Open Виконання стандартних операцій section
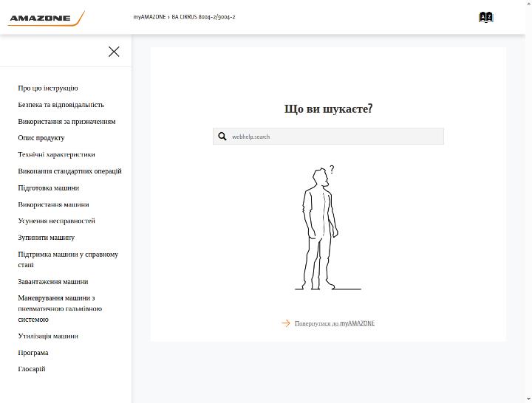This screenshot has width=532, height=403. (69, 171)
